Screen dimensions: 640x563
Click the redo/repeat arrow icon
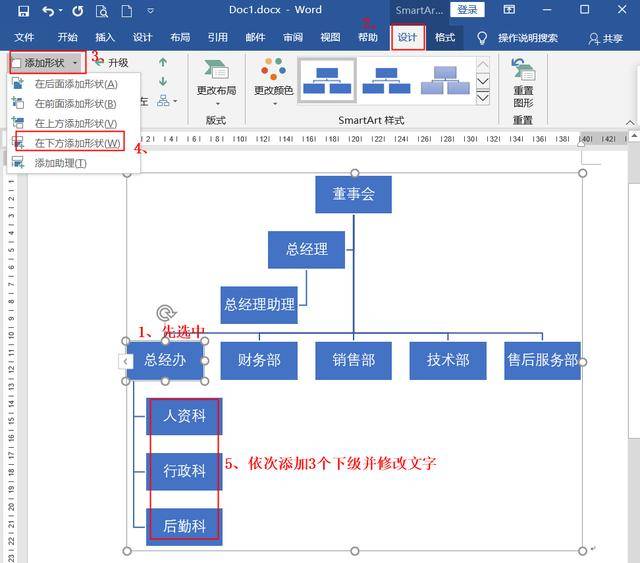(78, 11)
